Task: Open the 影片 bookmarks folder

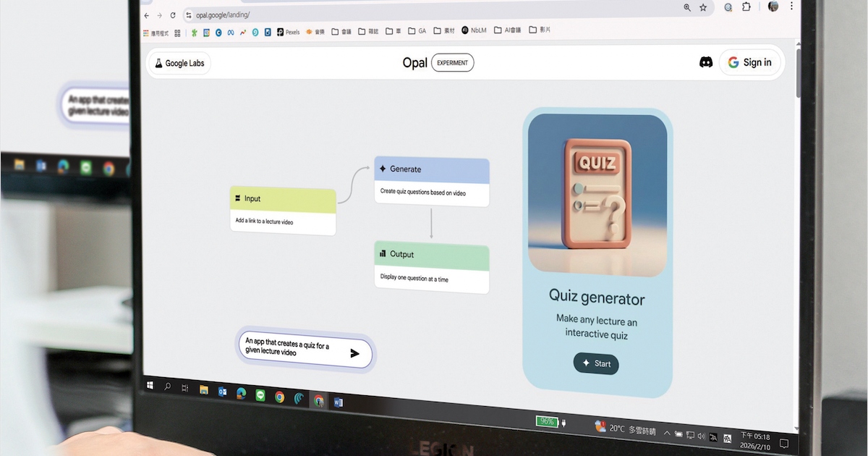Action: [540, 30]
